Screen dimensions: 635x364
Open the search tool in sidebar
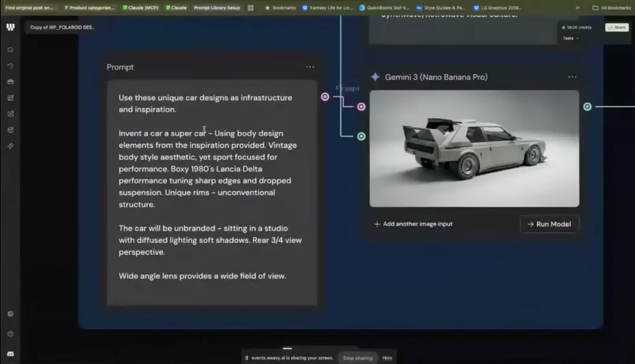[10, 50]
